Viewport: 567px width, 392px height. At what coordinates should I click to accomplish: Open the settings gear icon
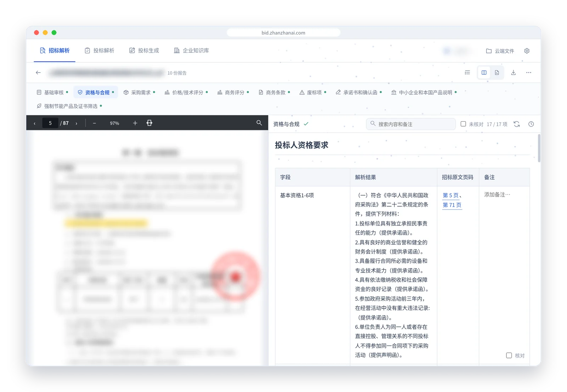click(x=527, y=51)
